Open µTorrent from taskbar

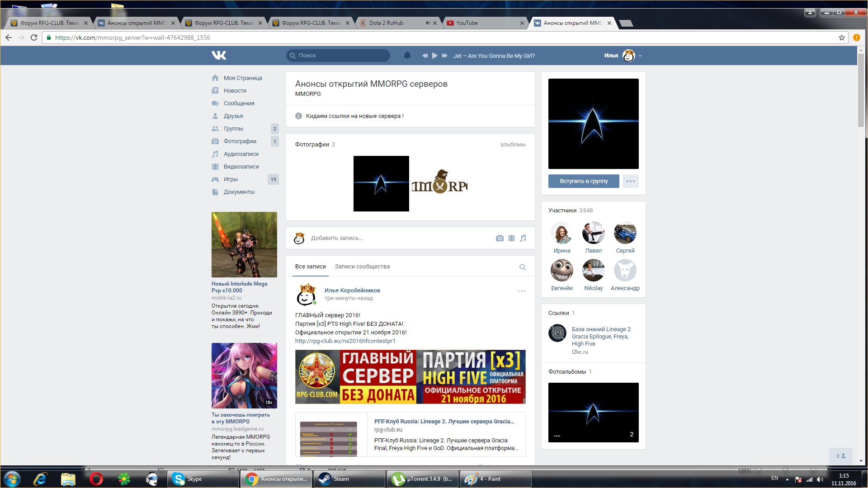click(x=422, y=479)
